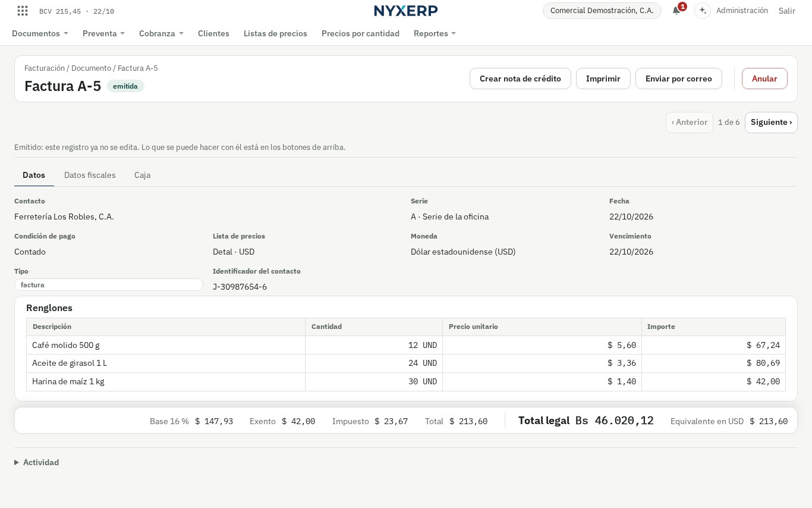
Task: Switch to the Caja tab
Action: [x=142, y=175]
